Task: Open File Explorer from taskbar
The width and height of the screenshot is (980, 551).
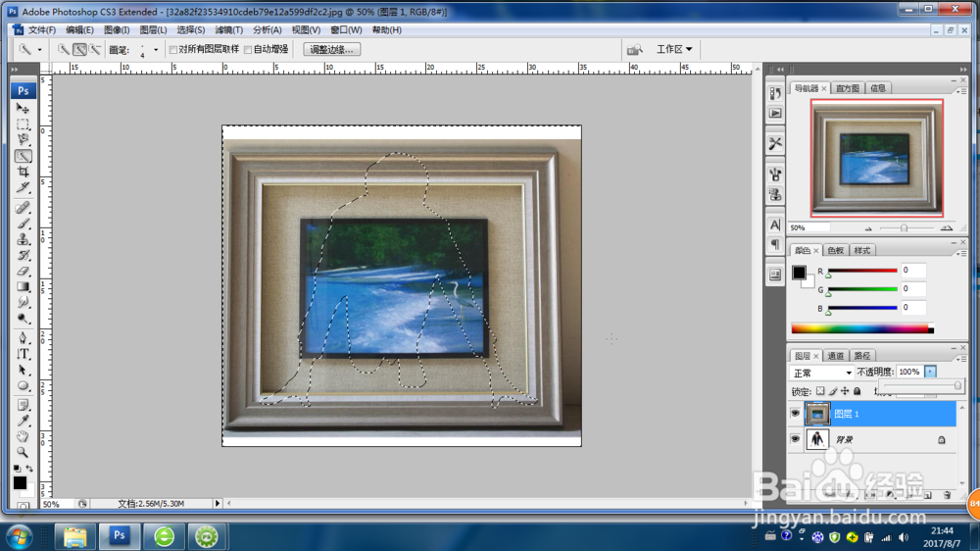Action: coord(75,536)
